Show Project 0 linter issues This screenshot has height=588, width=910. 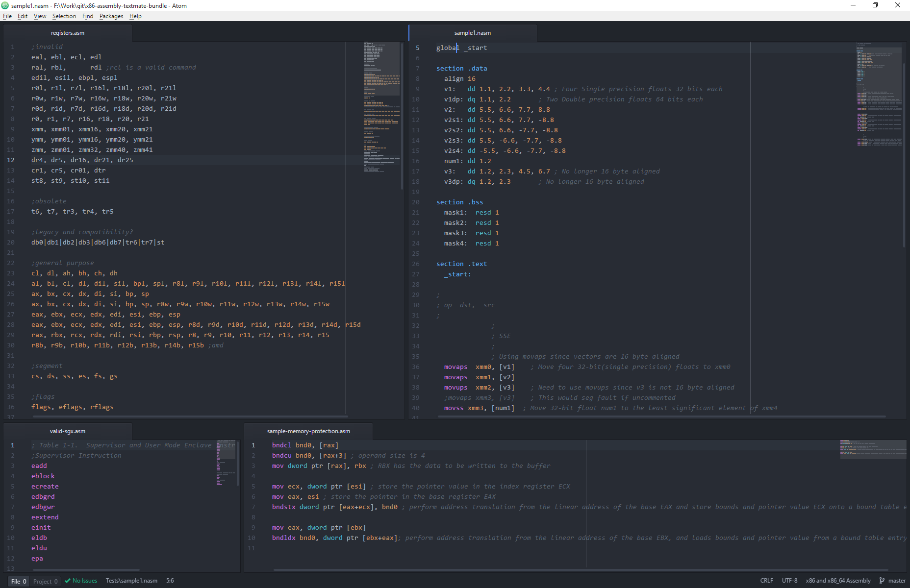point(45,581)
